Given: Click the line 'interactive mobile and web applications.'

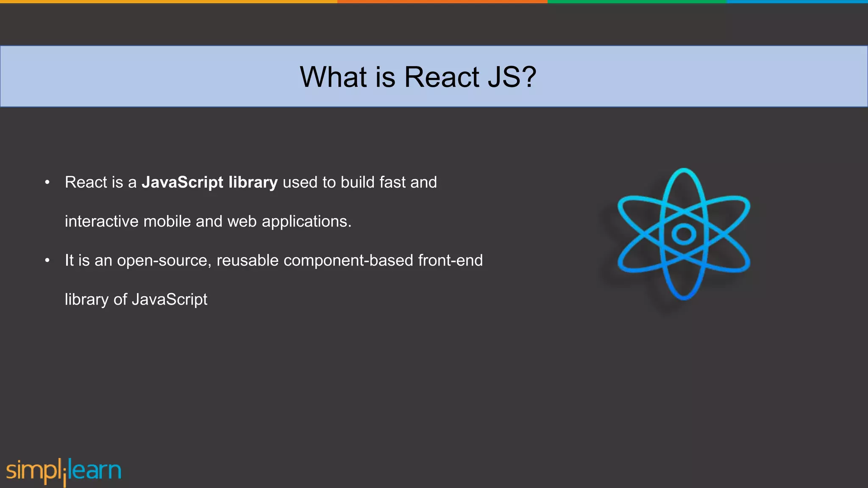Looking at the screenshot, I should (x=208, y=222).
